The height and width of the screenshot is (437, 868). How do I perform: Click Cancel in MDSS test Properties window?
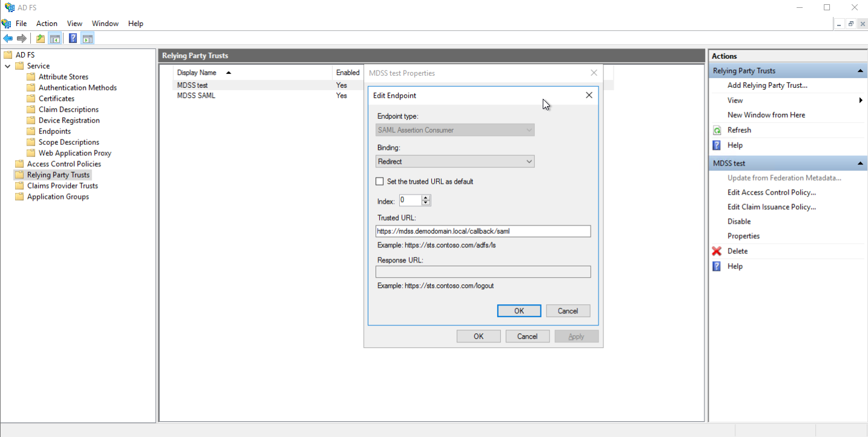click(528, 336)
